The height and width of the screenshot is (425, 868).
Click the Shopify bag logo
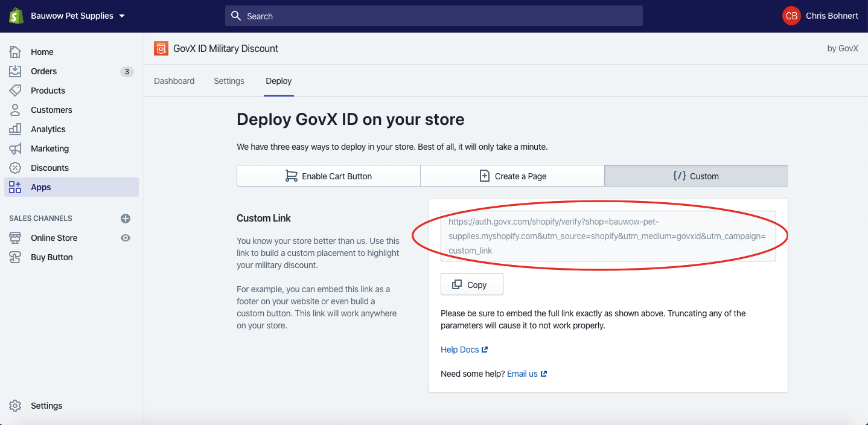click(16, 16)
